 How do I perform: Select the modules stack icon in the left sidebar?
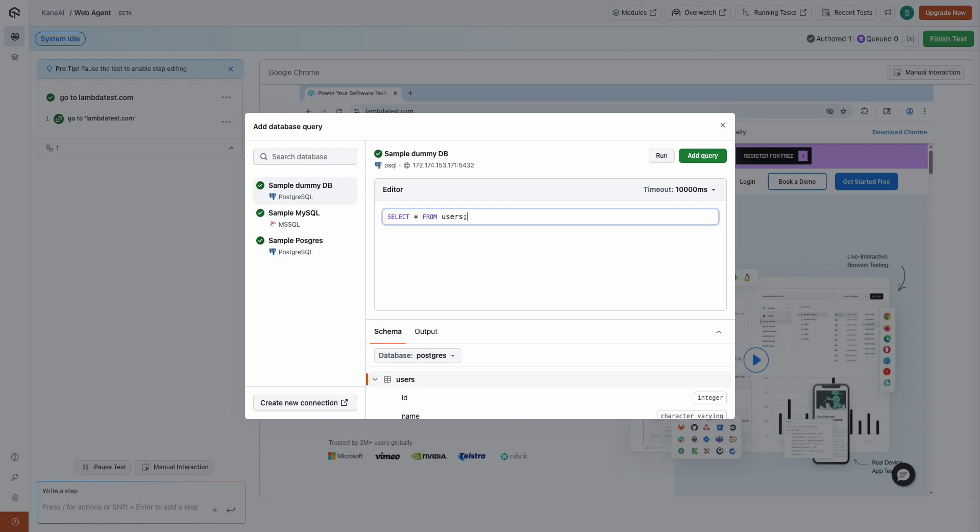coord(15,57)
